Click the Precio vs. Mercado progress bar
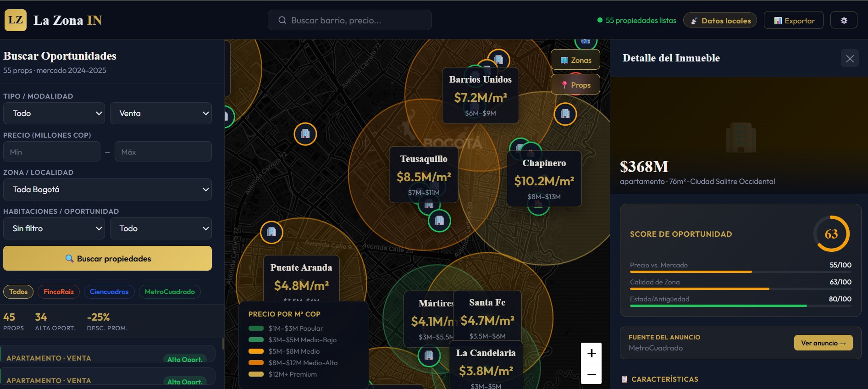868x389 pixels. (x=741, y=272)
